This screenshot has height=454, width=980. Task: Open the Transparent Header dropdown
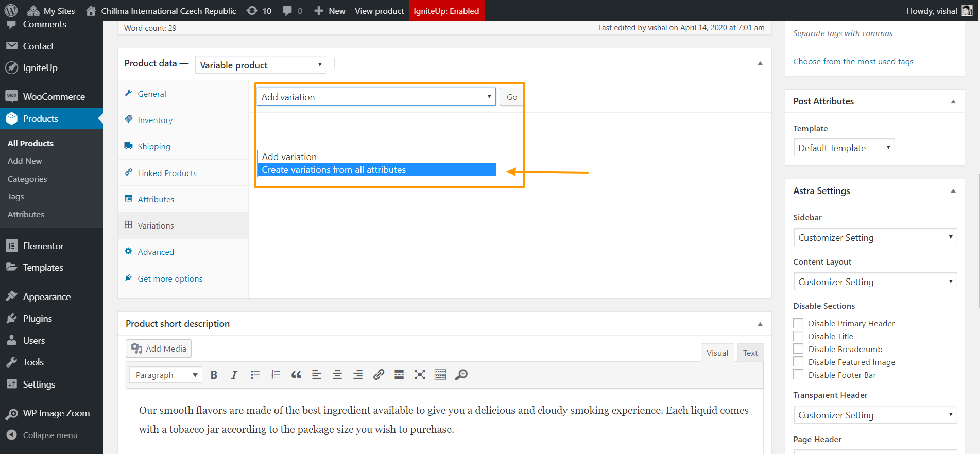[875, 415]
